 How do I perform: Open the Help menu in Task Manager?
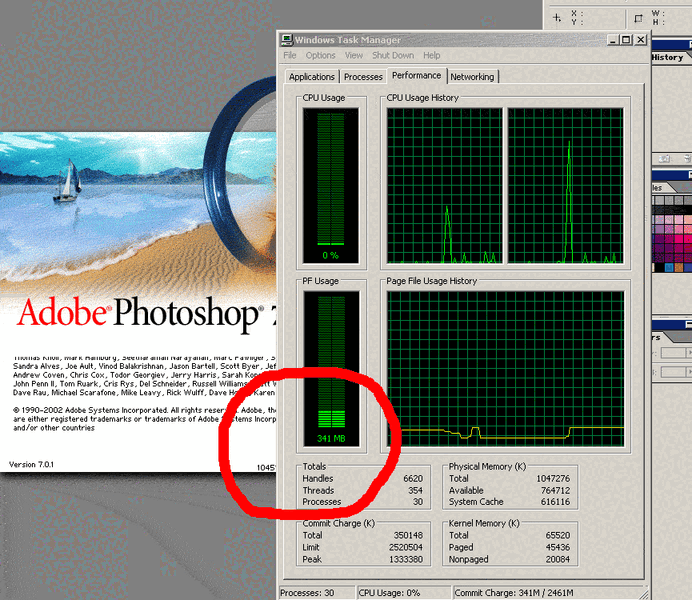(432, 56)
